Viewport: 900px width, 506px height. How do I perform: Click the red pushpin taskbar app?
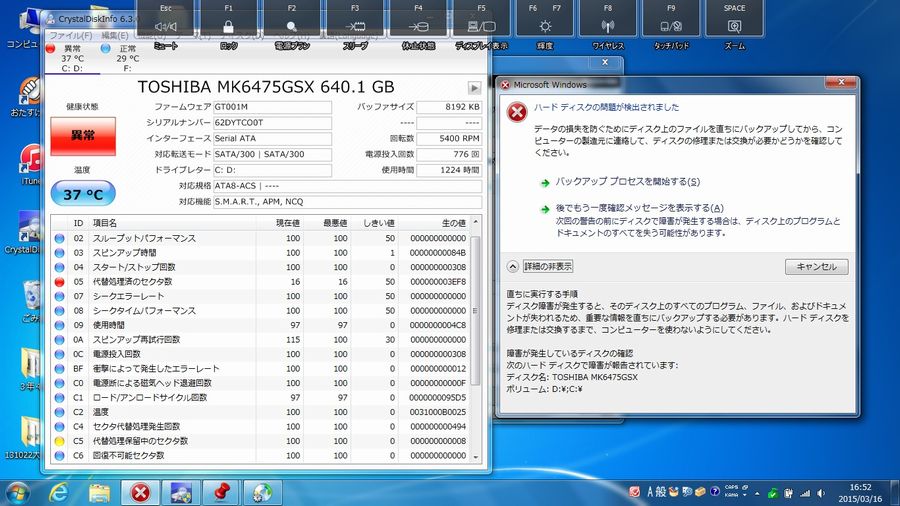pos(222,492)
